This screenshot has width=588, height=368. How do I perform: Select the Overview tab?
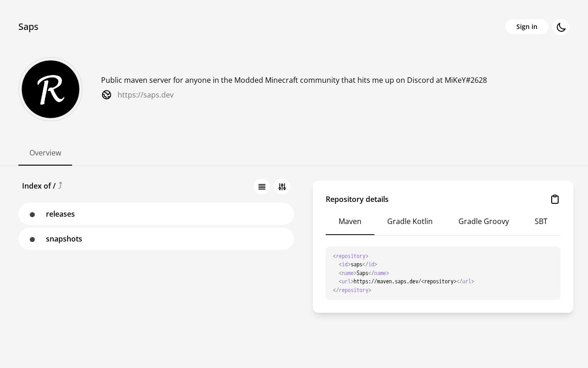click(x=45, y=153)
